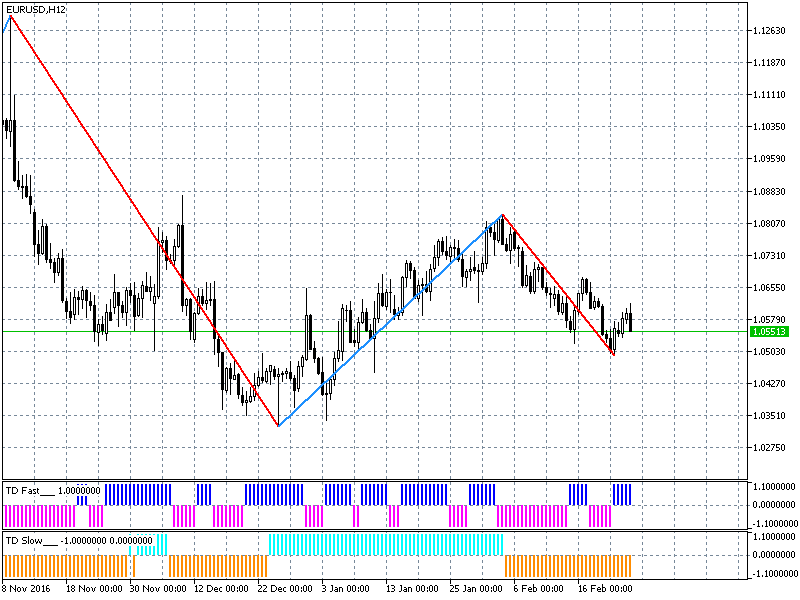800x600 pixels.
Task: Click the 1.11110 price level label
Action: tap(769, 95)
